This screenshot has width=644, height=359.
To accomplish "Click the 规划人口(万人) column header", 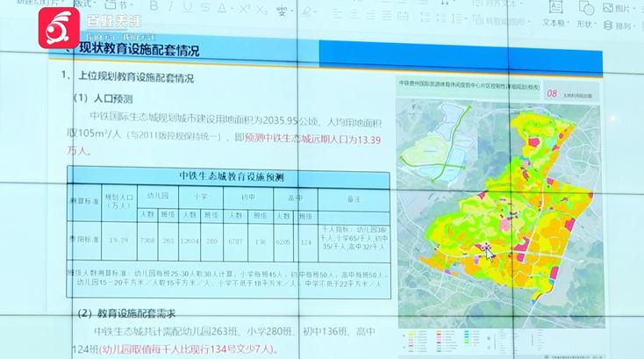I will click(x=119, y=201).
